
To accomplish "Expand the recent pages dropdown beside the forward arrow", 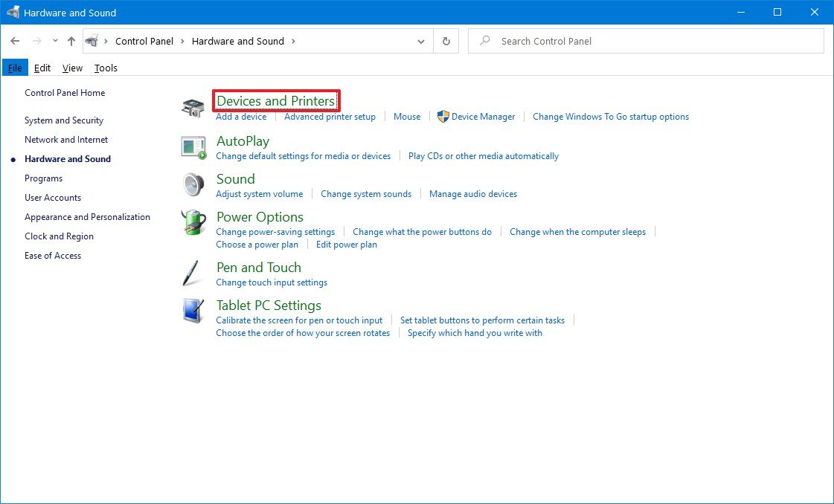I will pos(55,41).
